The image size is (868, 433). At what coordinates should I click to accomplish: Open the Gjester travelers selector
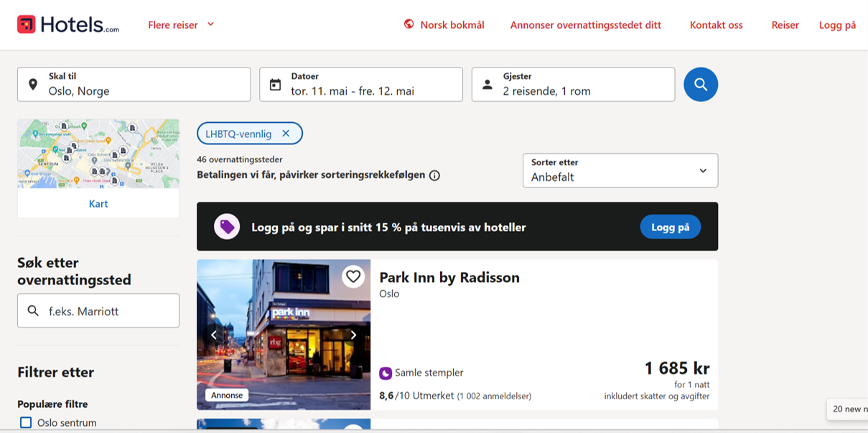[x=573, y=85]
